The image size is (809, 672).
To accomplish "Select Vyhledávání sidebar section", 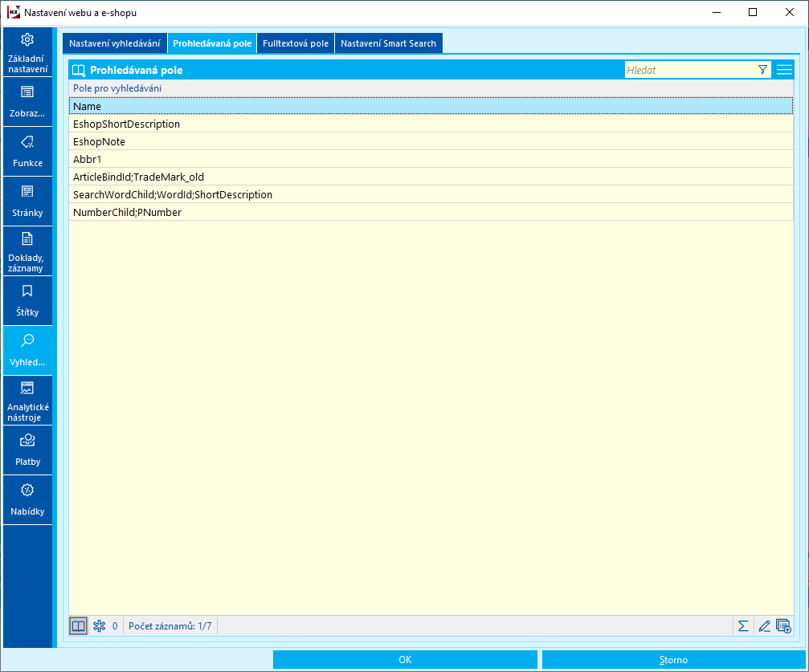I will (27, 351).
